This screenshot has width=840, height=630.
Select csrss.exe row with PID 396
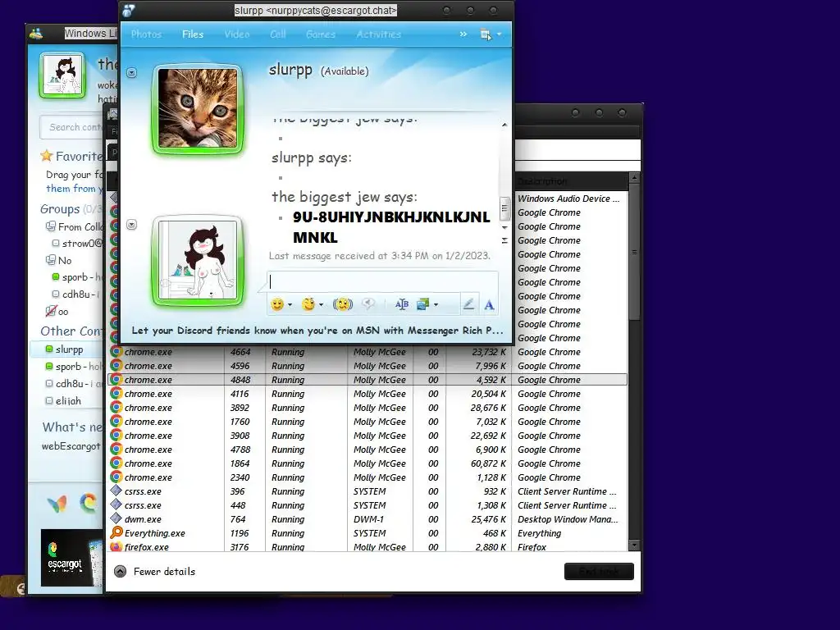pos(367,491)
